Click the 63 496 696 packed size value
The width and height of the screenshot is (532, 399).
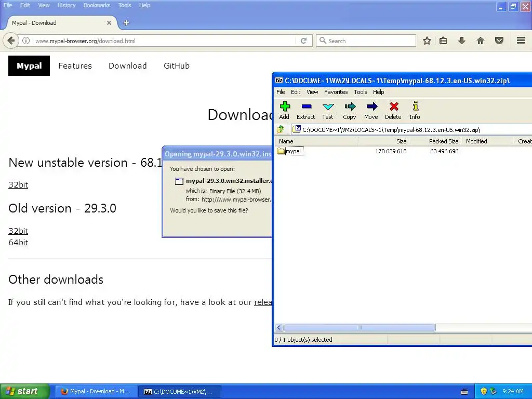point(444,151)
